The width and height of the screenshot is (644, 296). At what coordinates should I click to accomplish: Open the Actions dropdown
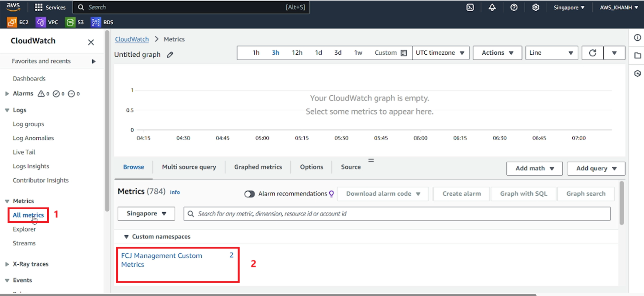coord(497,53)
